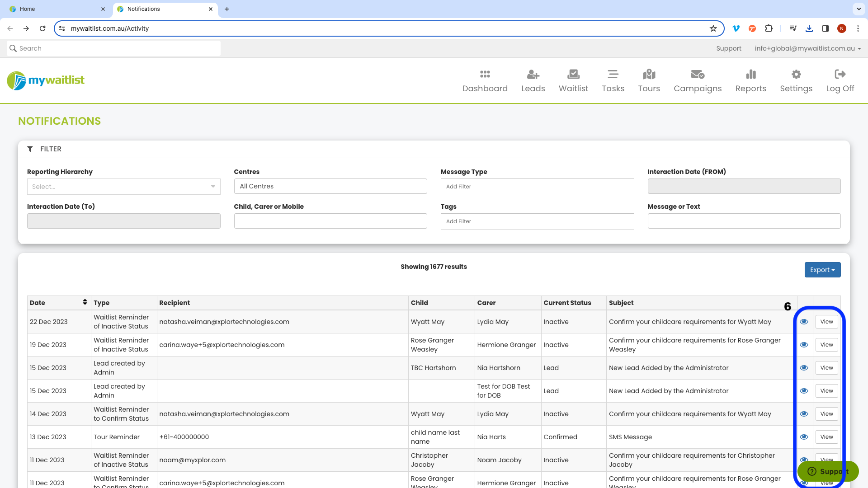Focus the Message or Text field
The height and width of the screenshot is (488, 868).
[x=744, y=221]
